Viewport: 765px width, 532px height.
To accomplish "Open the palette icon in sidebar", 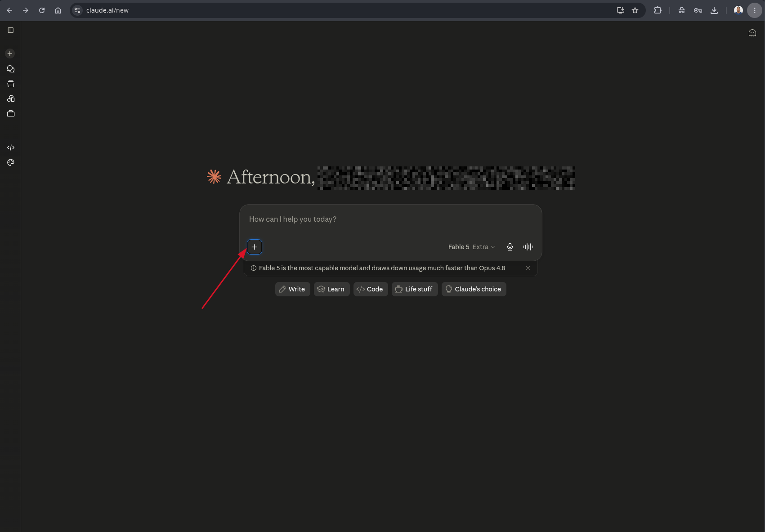I will coord(11,162).
